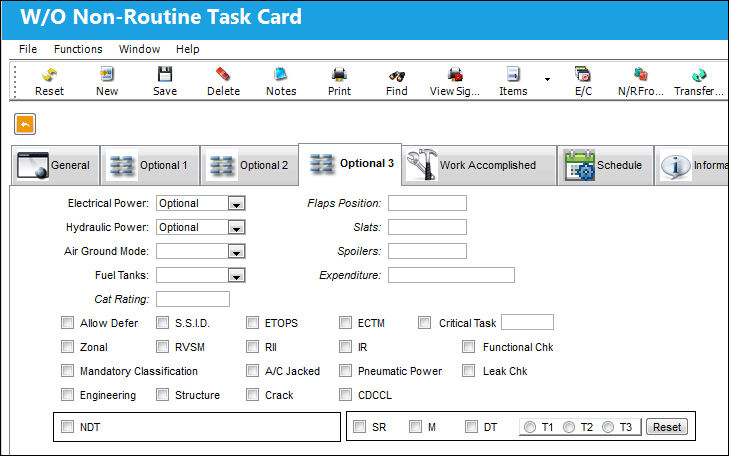Toggle the Leak Chk checkbox
The width and height of the screenshot is (729, 456).
click(469, 371)
